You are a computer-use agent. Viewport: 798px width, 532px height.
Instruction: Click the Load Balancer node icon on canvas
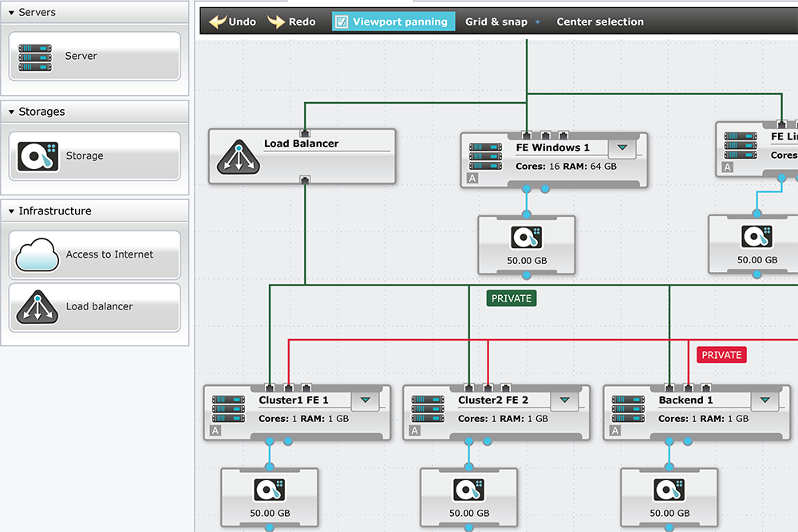tap(236, 158)
